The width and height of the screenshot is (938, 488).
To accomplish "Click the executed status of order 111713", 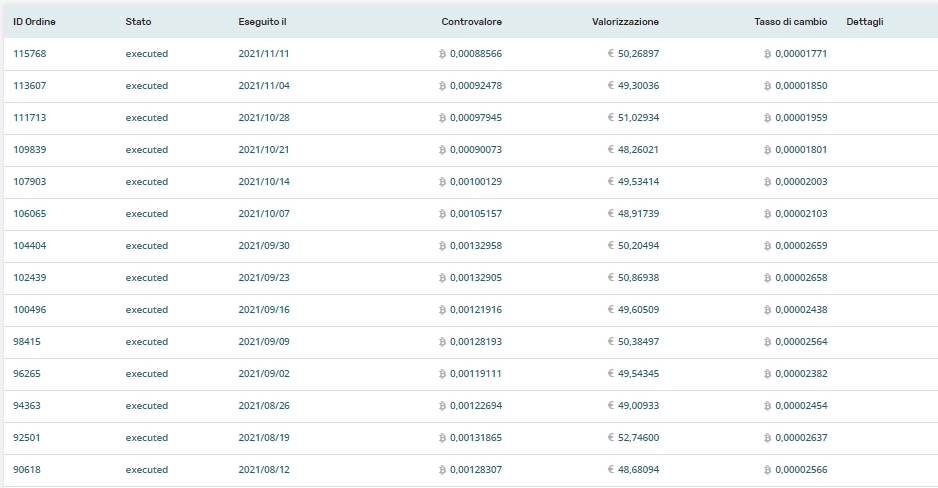I will (x=147, y=118).
